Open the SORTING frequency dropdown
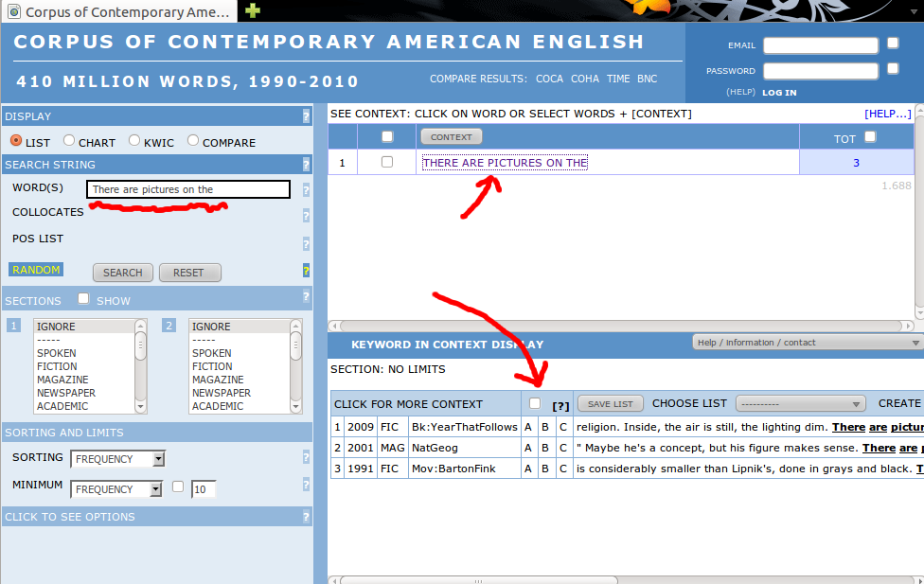924x584 pixels. click(x=117, y=459)
